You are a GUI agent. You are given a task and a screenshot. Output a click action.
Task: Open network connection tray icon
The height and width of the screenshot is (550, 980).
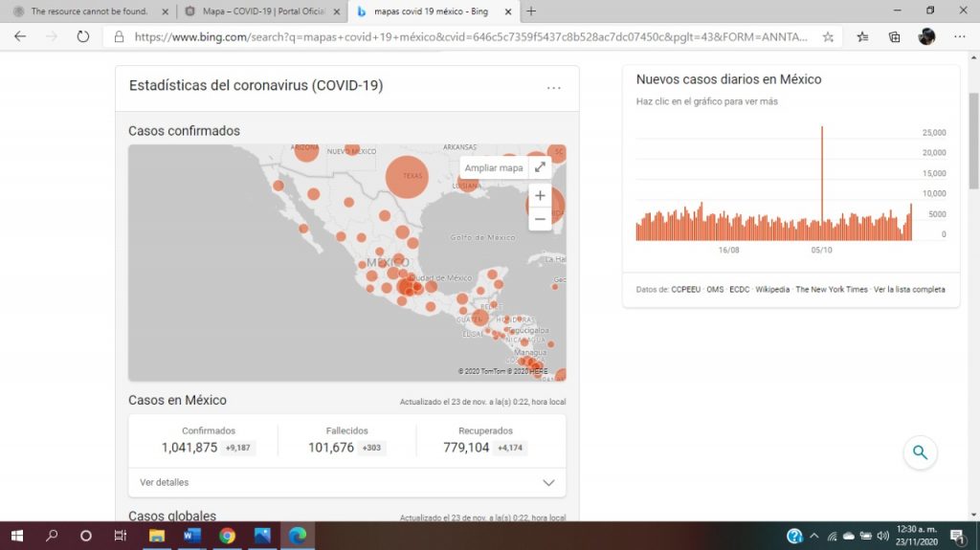(x=832, y=536)
